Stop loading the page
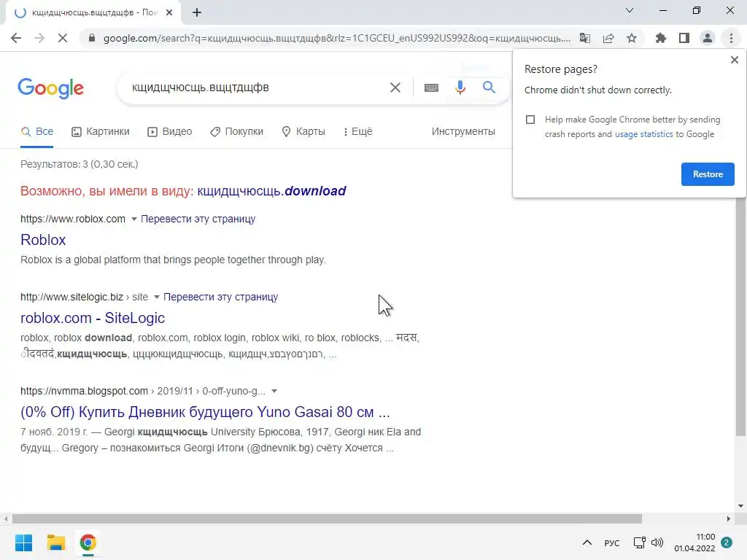The height and width of the screenshot is (560, 747). pyautogui.click(x=63, y=38)
